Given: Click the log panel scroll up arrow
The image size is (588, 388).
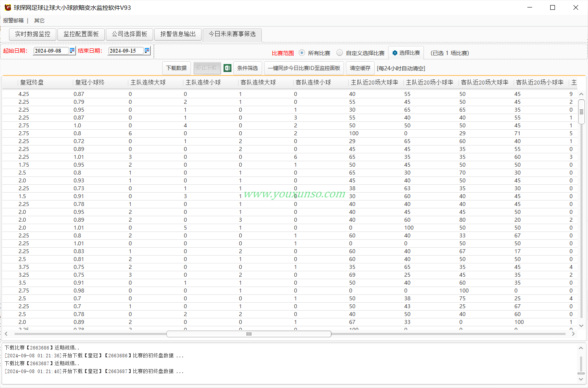Looking at the screenshot, I should [x=581, y=348].
